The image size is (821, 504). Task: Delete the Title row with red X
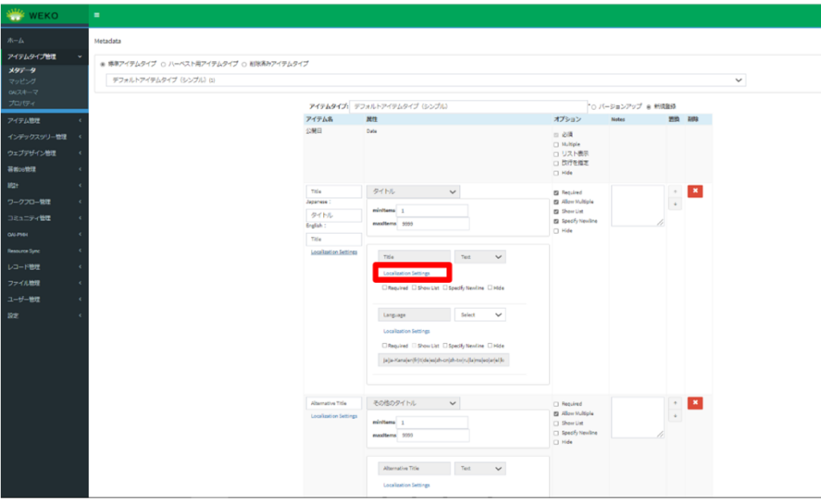[x=695, y=192]
